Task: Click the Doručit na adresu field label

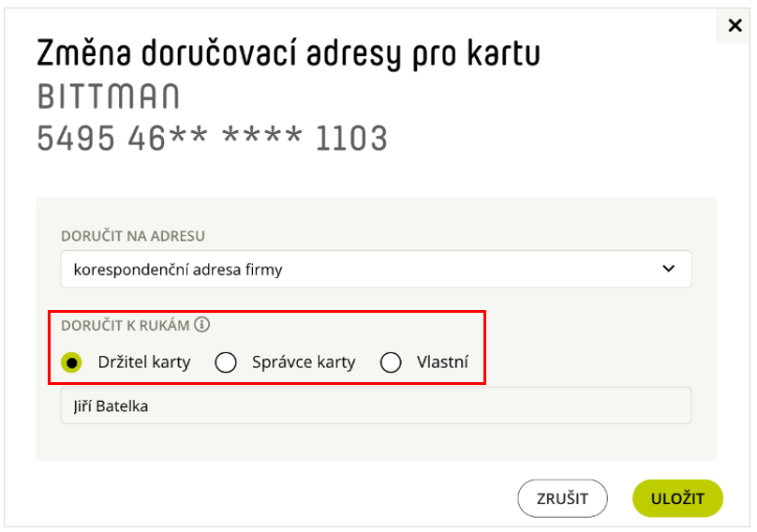Action: click(133, 236)
